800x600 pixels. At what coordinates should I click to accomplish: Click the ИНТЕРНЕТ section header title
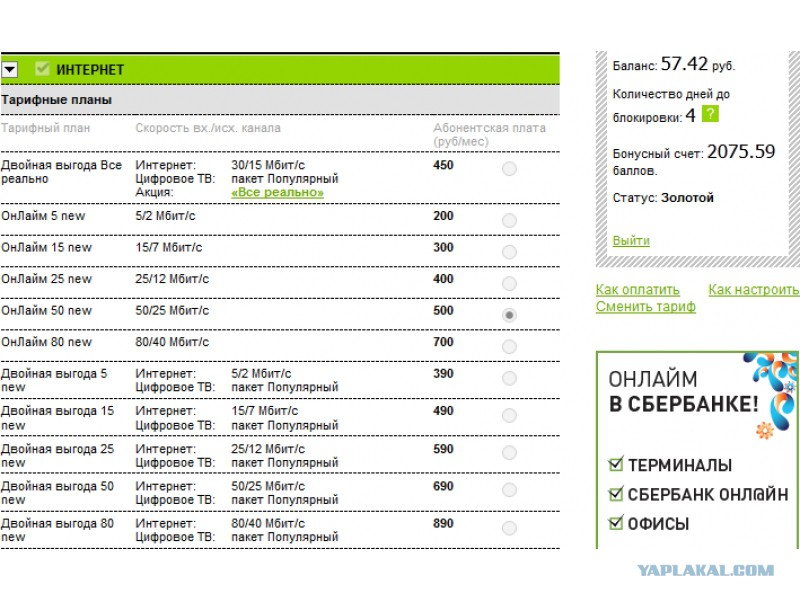[90, 70]
